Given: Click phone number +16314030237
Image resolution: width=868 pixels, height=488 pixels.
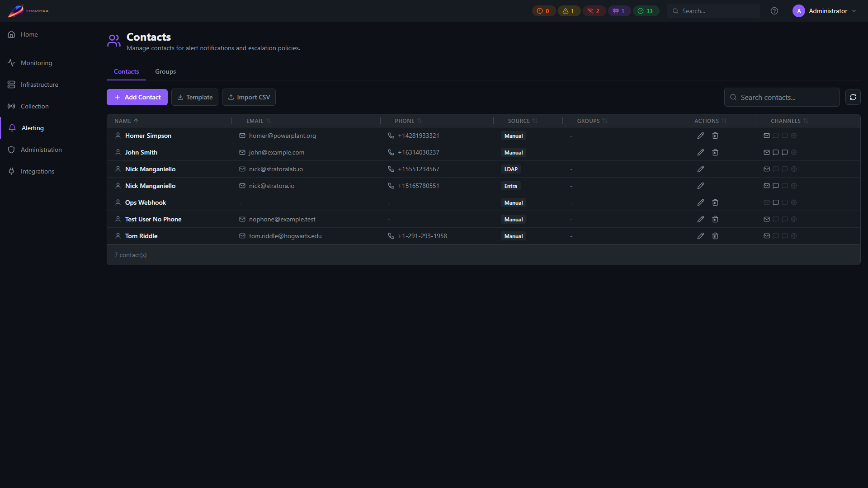Looking at the screenshot, I should pyautogui.click(x=419, y=152).
